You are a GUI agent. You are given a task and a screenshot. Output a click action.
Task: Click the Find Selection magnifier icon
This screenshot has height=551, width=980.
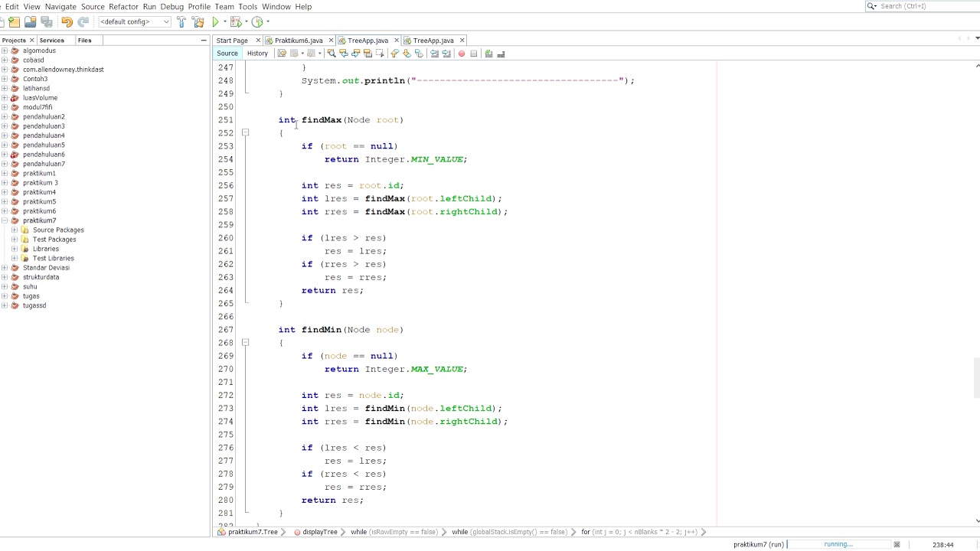tap(332, 54)
